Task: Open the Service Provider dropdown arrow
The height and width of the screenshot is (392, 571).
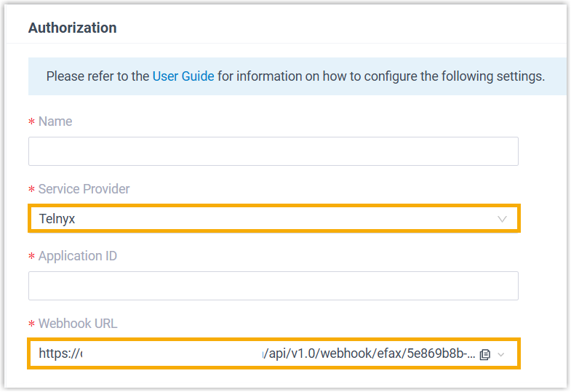Action: click(x=502, y=219)
